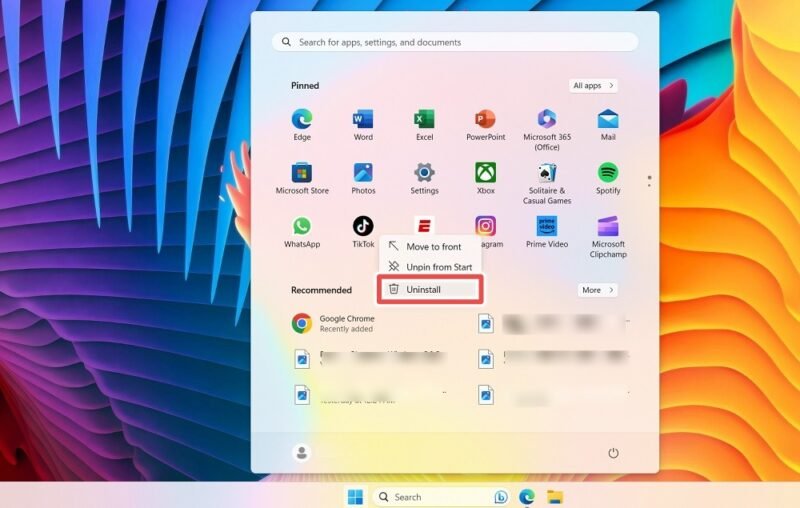800x508 pixels.
Task: Open the power options button
Action: coord(613,452)
